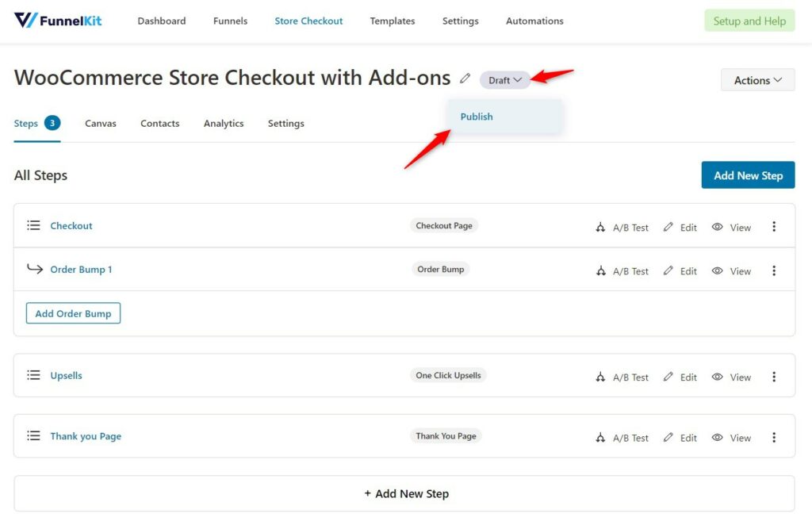Open the three-dot menu for the Checkout step
This screenshot has width=812, height=525.
point(774,226)
